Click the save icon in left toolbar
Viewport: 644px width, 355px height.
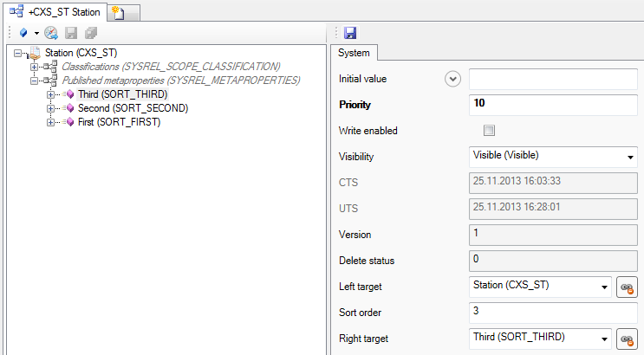[71, 33]
